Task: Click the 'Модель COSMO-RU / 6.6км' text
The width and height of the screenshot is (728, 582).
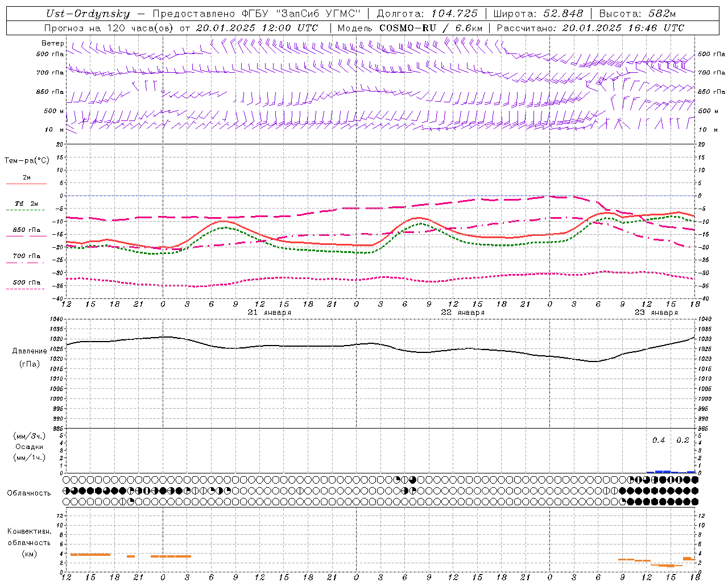Action: (410, 28)
